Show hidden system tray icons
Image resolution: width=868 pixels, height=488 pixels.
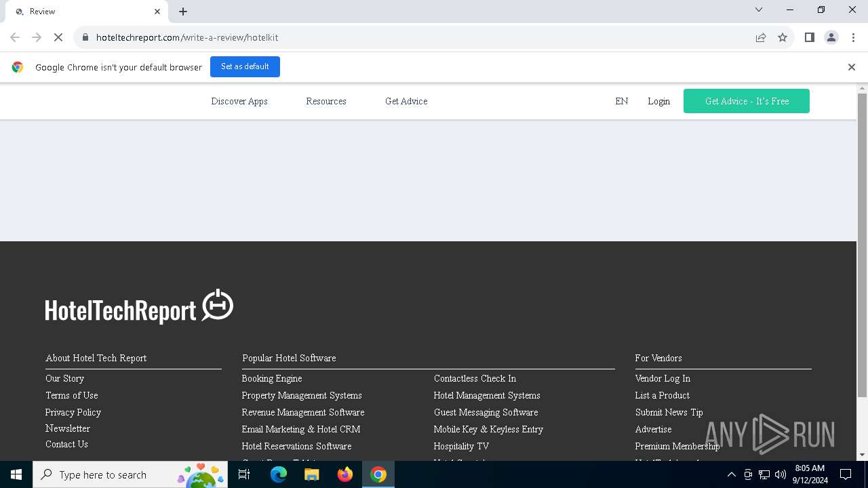(x=732, y=474)
